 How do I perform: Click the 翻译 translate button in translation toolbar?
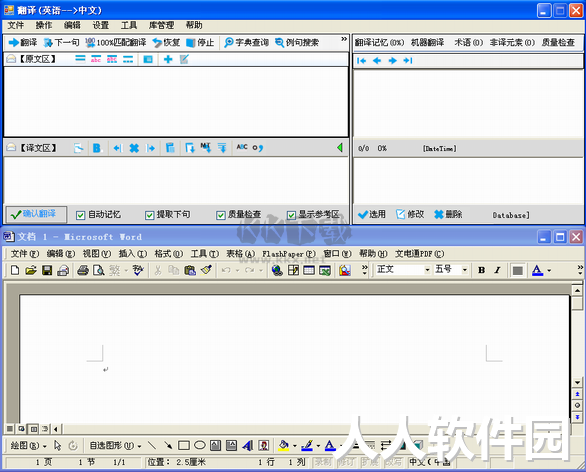[23, 43]
